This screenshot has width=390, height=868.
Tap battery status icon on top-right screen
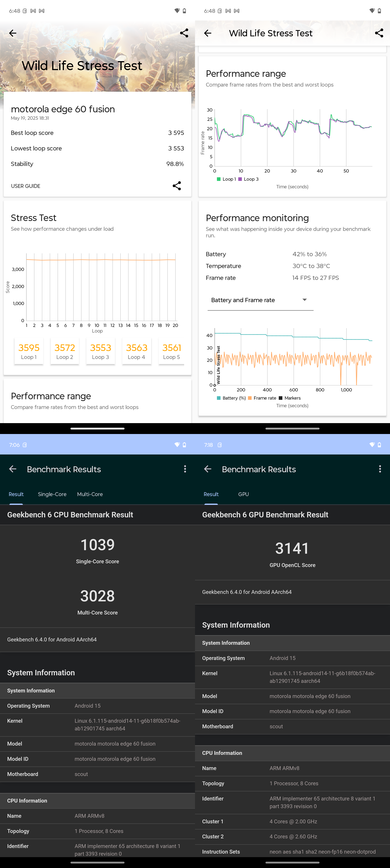(x=379, y=11)
